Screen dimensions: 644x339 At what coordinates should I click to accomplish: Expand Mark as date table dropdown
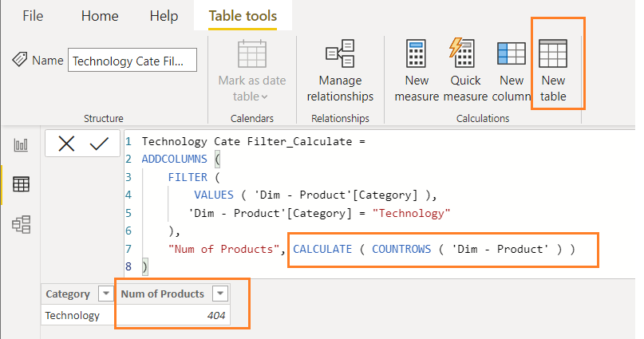point(251,70)
